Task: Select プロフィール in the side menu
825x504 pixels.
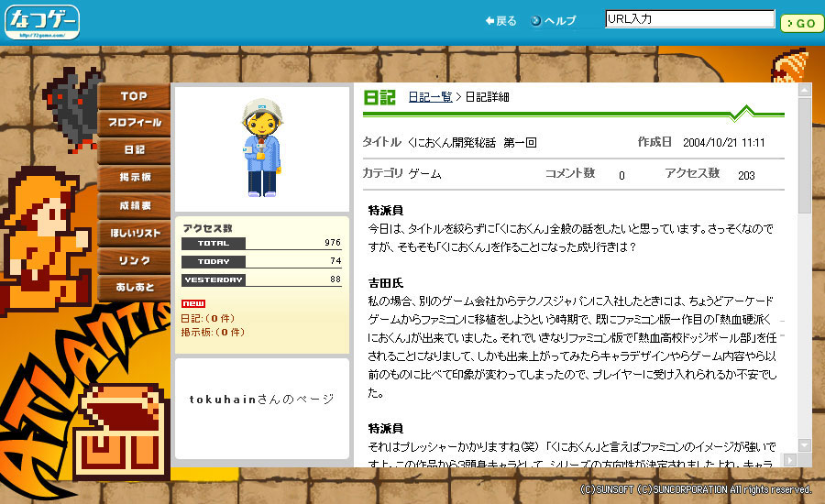Action: [x=134, y=123]
